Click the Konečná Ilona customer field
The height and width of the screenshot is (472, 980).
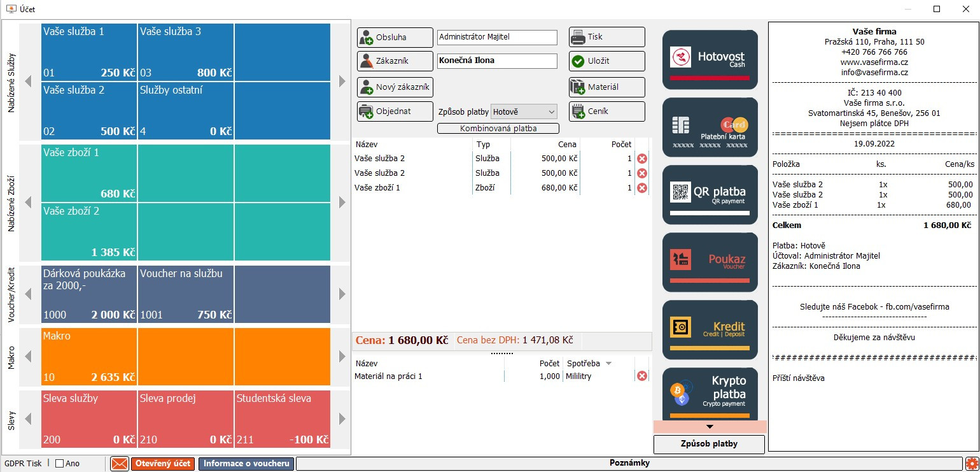[x=497, y=61]
